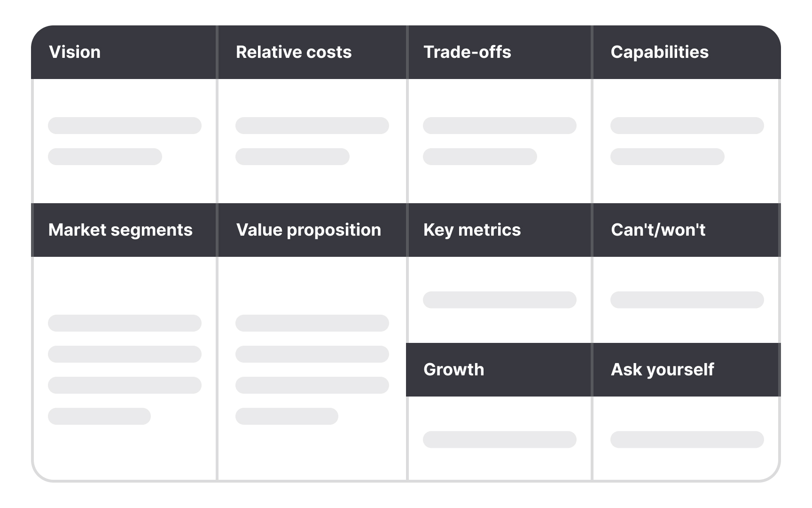Click the Growth section header
The height and width of the screenshot is (508, 812).
[x=453, y=370]
